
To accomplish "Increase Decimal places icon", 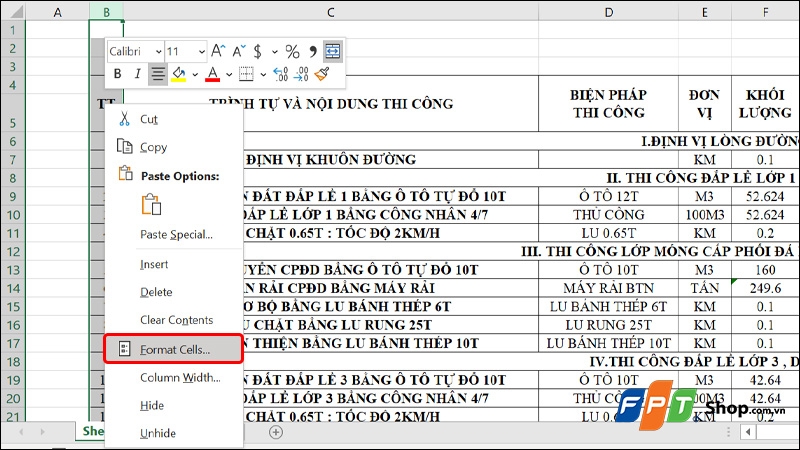I will point(281,74).
